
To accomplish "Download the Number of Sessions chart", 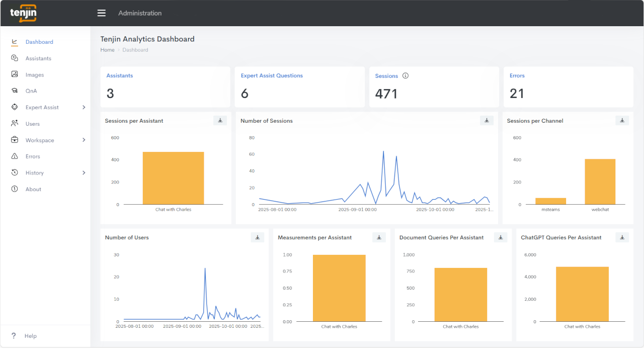I will click(x=487, y=121).
